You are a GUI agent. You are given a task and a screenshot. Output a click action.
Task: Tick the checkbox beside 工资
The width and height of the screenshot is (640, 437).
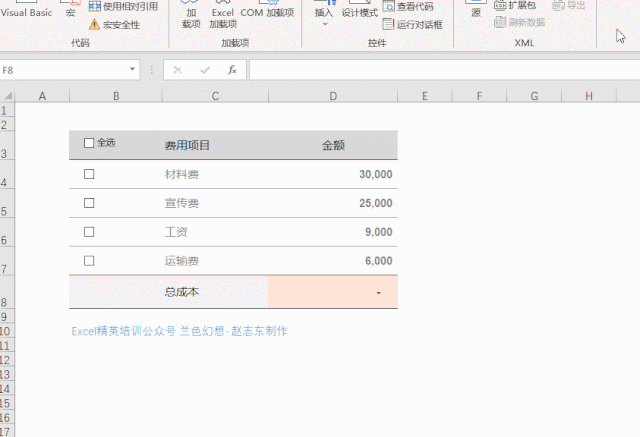click(89, 232)
